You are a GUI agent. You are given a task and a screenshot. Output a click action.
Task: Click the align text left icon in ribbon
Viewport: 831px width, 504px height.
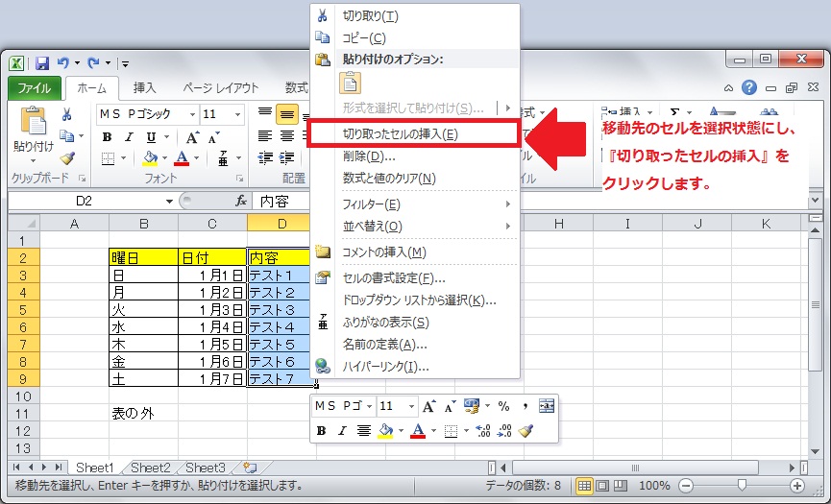point(265,136)
